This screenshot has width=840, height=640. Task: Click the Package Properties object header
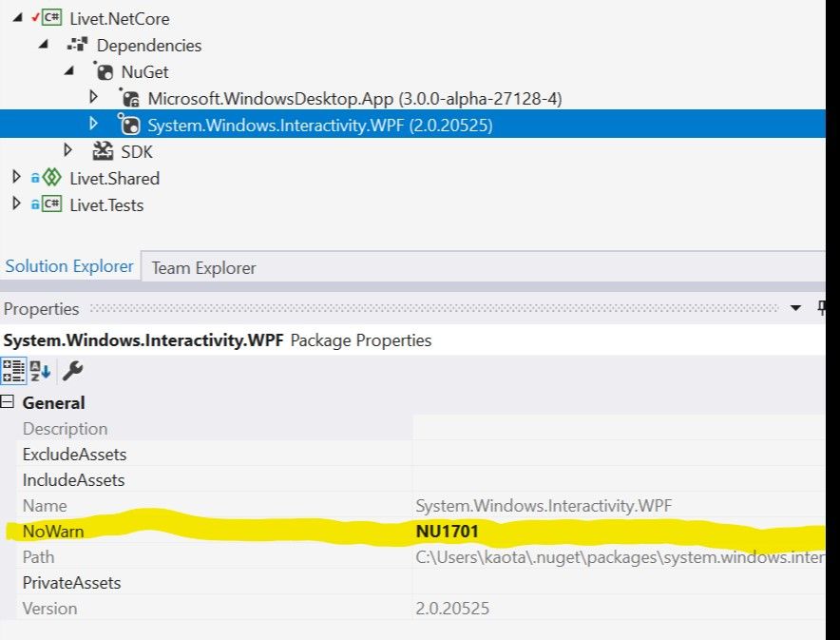(x=218, y=340)
